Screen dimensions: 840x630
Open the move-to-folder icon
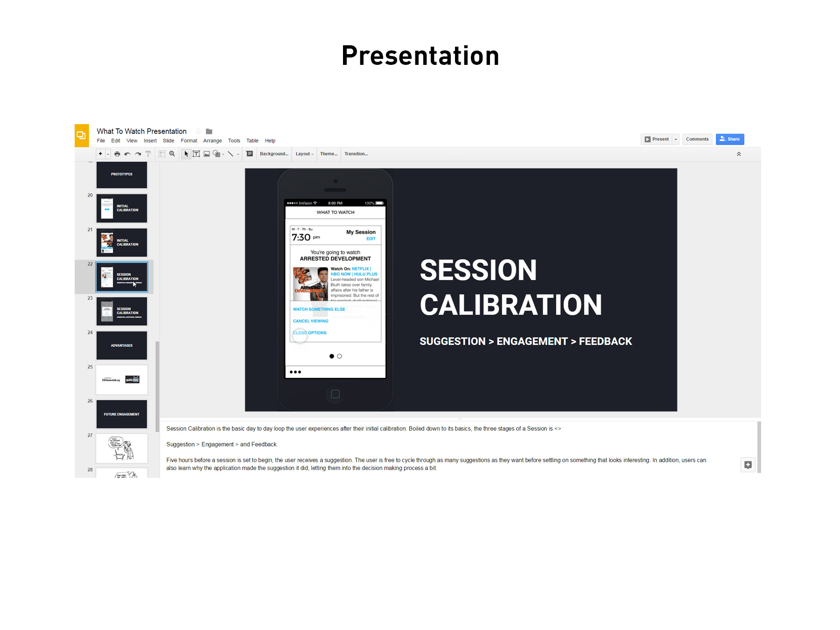coord(209,132)
